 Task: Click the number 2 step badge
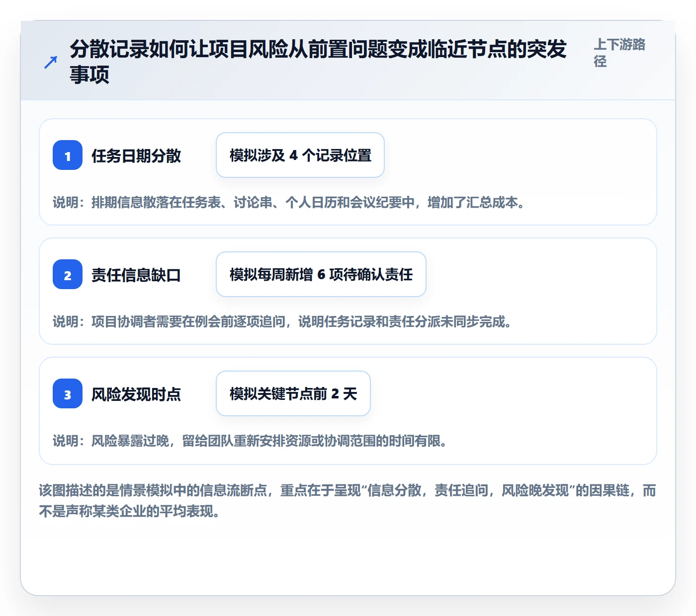(68, 275)
